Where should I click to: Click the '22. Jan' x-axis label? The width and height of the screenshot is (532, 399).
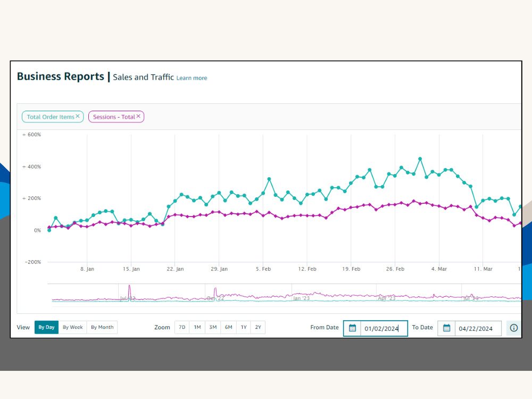pos(175,269)
